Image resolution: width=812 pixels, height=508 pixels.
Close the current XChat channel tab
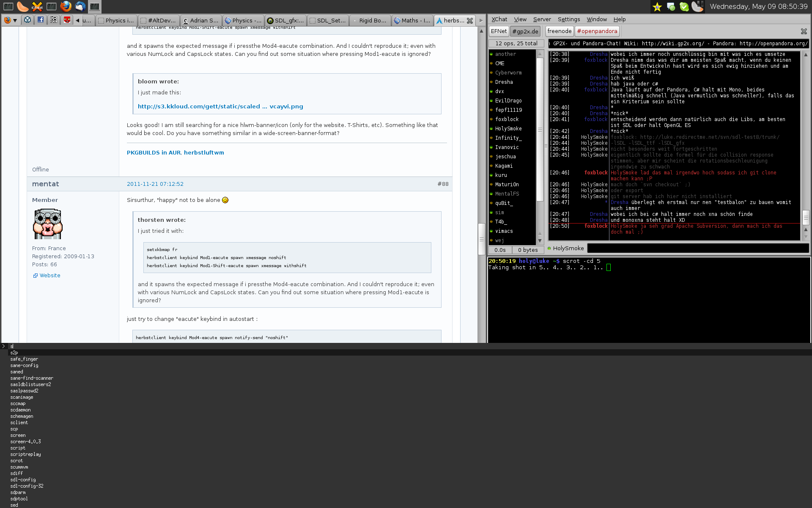[x=804, y=31]
